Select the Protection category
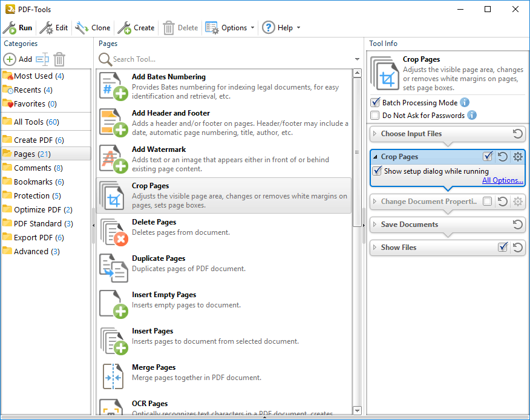The image size is (530, 420). point(46,196)
